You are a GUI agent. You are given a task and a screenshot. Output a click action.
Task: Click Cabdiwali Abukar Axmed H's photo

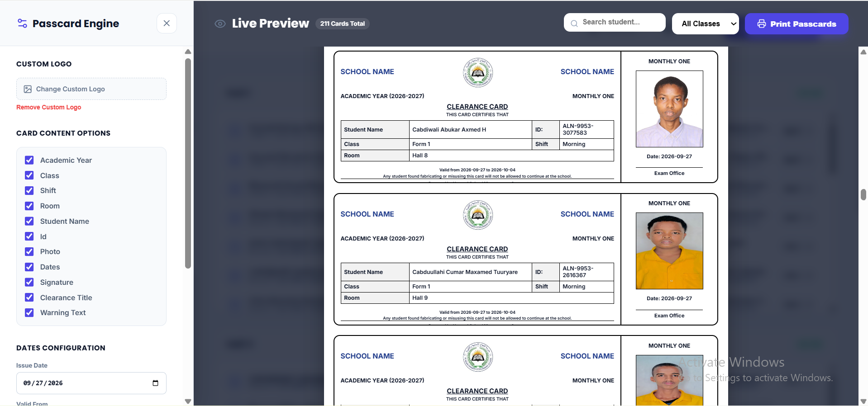click(x=669, y=109)
